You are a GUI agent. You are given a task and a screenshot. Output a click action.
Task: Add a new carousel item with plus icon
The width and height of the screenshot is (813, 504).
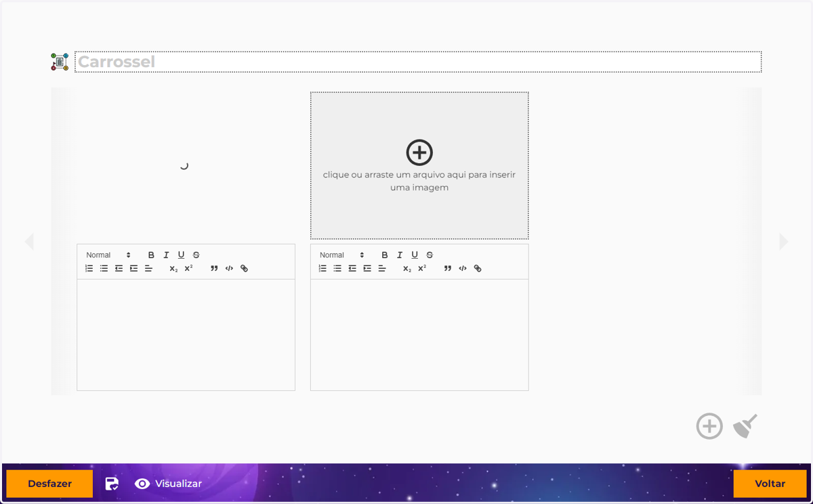pyautogui.click(x=709, y=426)
